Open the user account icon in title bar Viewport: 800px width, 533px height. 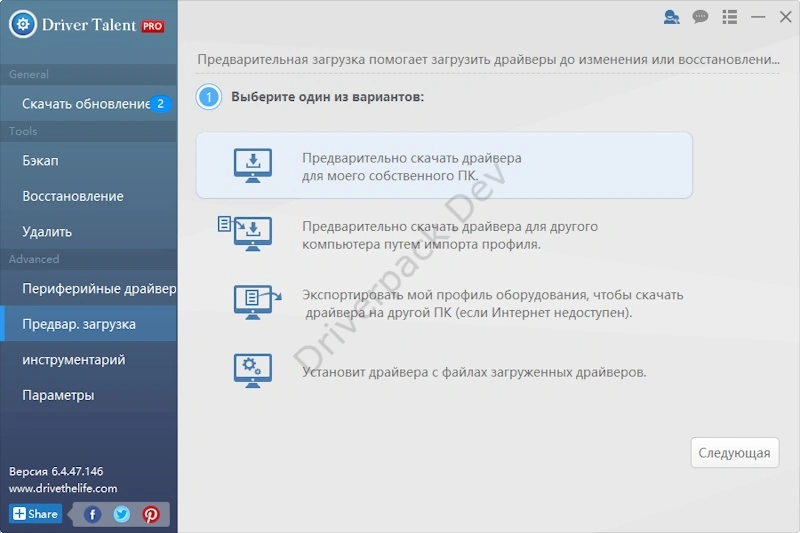(671, 17)
